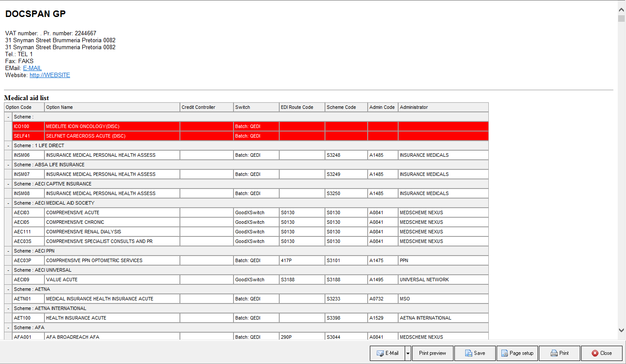Click the Print button printer icon
Viewport: 626px width, 364px height.
pos(554,353)
